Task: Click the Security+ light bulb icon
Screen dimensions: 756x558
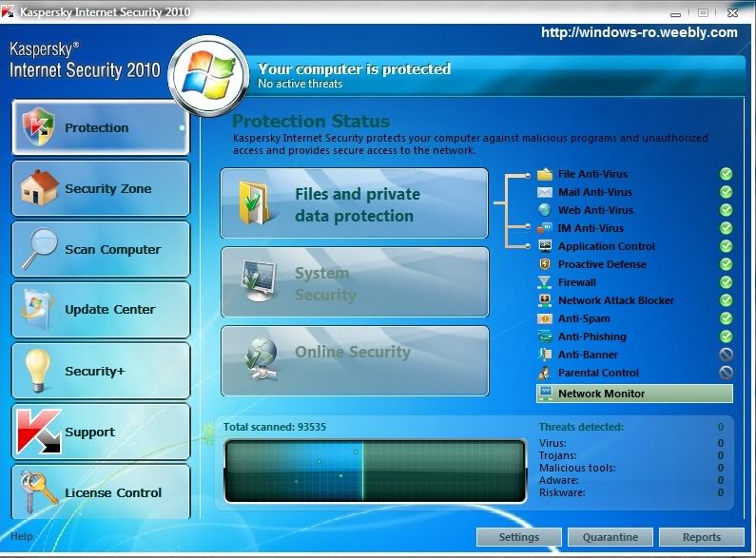Action: (x=38, y=370)
